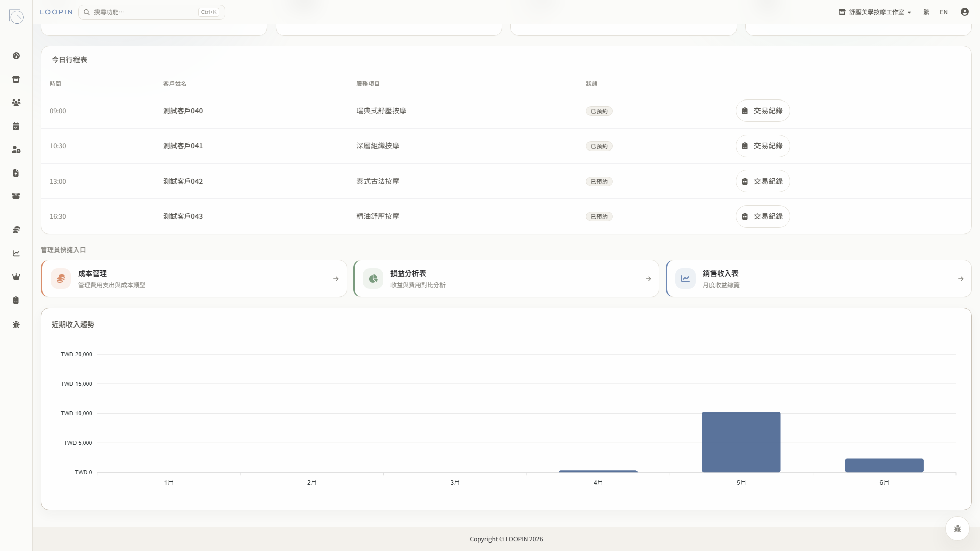Switch language to EN
This screenshot has height=551, width=980.
coord(944,12)
